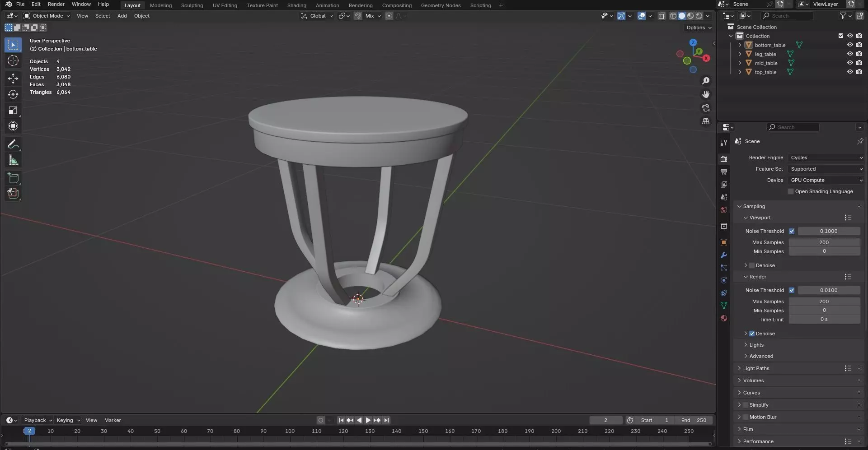Toggle Render Noise Threshold checkbox
868x450 pixels.
(x=792, y=290)
